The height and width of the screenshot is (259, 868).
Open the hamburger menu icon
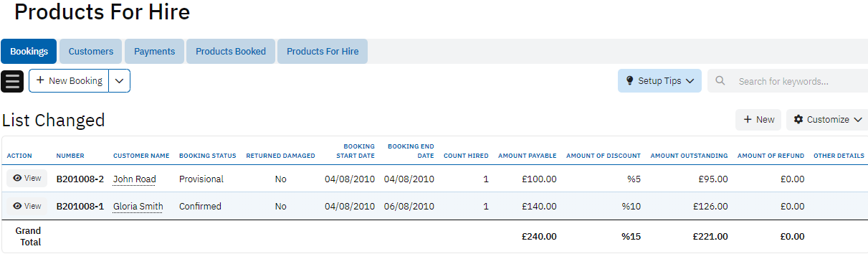click(x=12, y=81)
